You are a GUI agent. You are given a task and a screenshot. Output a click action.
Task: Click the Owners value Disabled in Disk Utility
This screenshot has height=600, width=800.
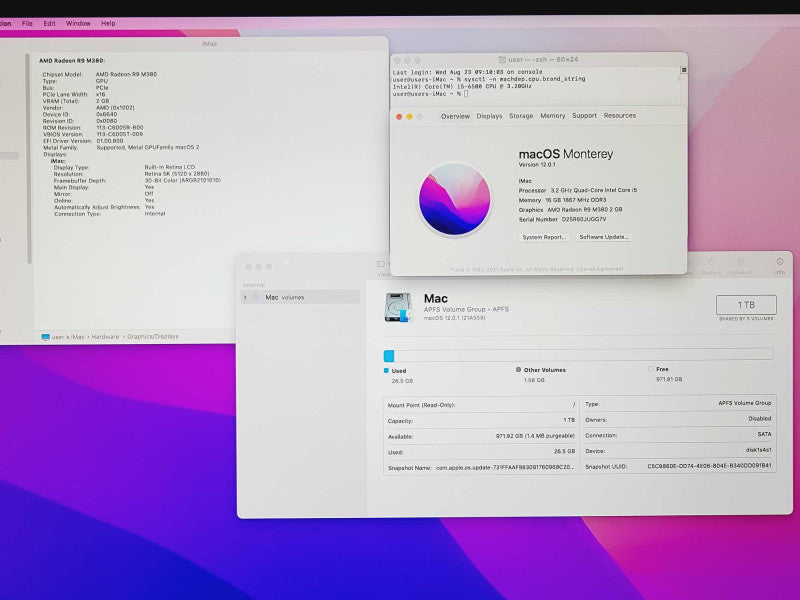[x=760, y=418]
